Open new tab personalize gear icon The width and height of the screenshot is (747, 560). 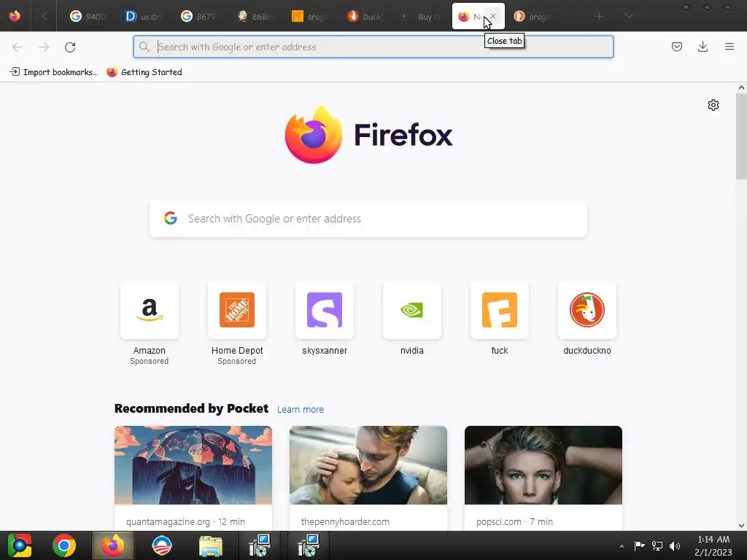(713, 105)
